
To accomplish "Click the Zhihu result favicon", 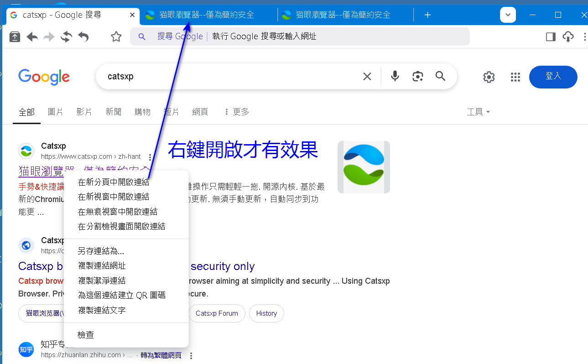I will point(26,349).
